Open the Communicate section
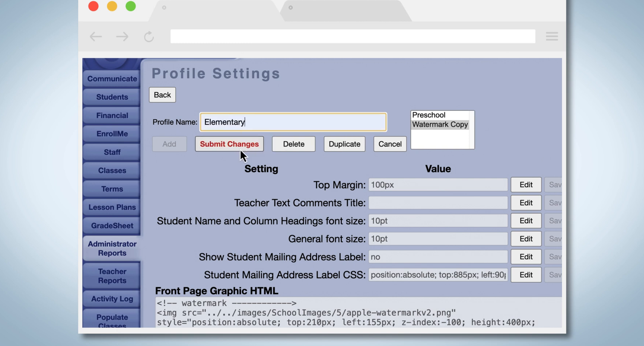The height and width of the screenshot is (346, 644). (112, 79)
